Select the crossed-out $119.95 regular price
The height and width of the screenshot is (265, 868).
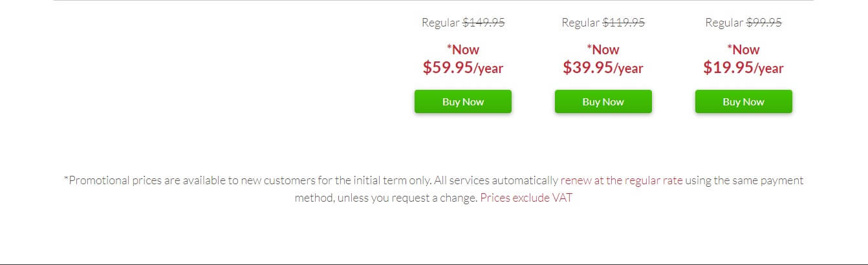tap(624, 23)
